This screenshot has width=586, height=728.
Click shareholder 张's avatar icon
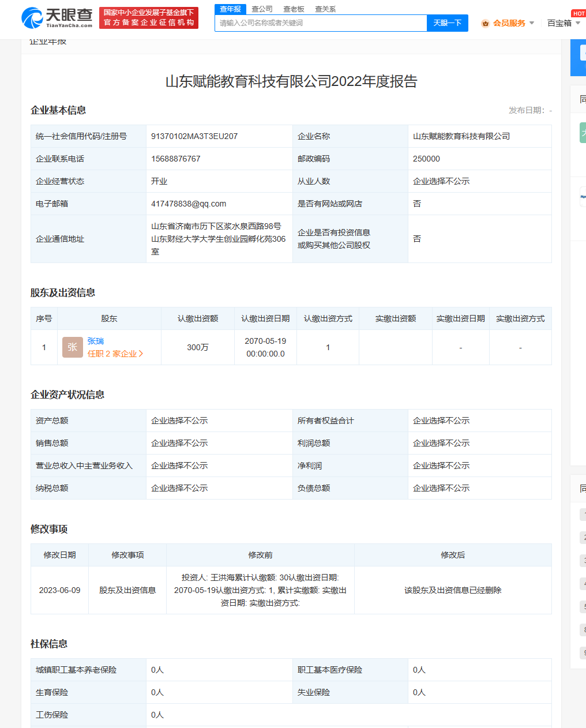pos(72,347)
